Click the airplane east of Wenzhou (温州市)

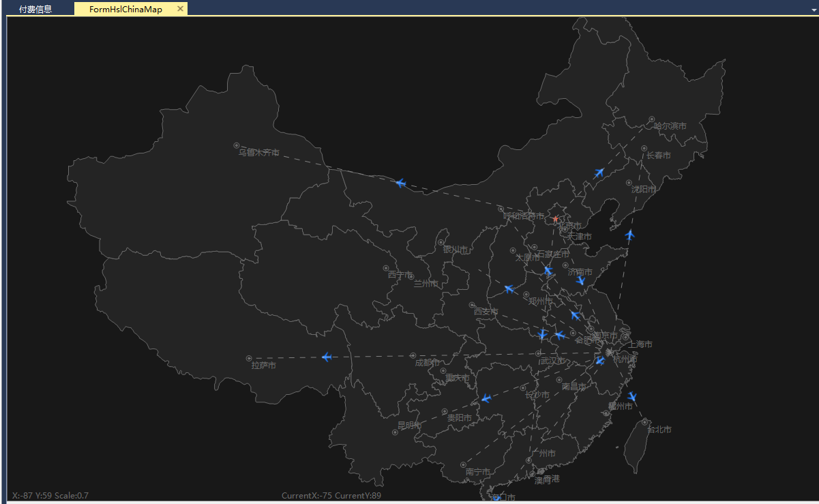point(632,396)
